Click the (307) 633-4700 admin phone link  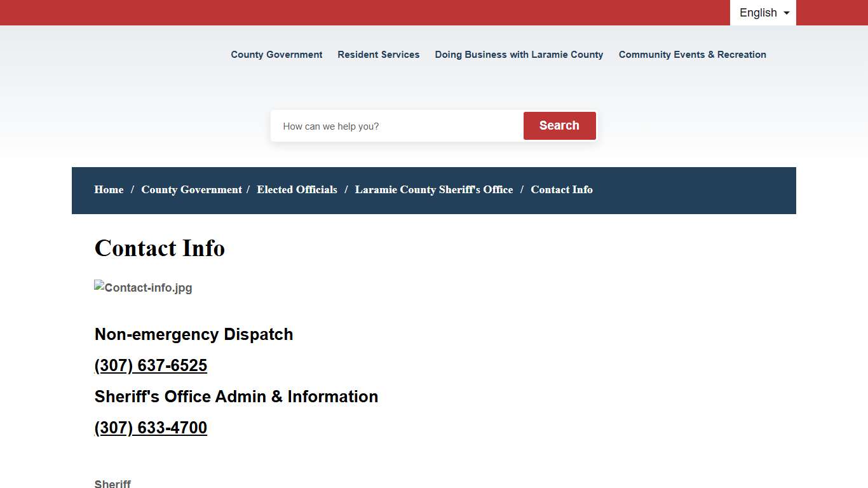pyautogui.click(x=151, y=428)
